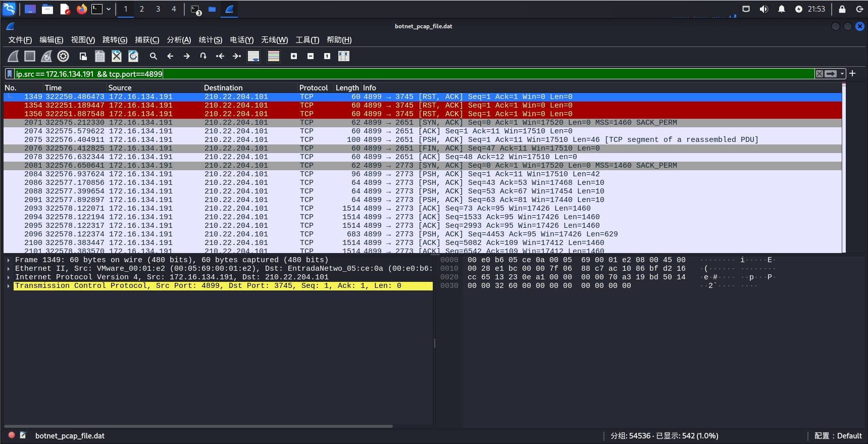Image resolution: width=868 pixels, height=444 pixels.
Task: Open the 跳转(G) menu
Action: pos(115,40)
